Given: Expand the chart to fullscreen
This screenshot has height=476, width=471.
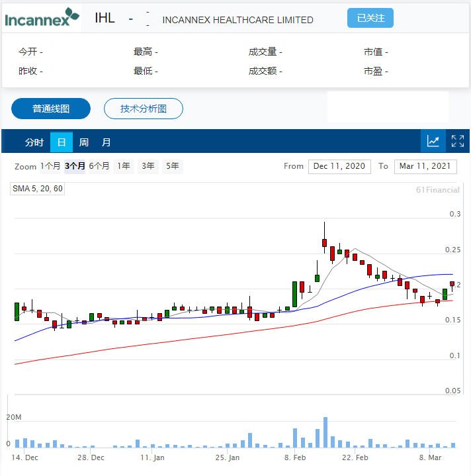Looking at the screenshot, I should (x=457, y=141).
